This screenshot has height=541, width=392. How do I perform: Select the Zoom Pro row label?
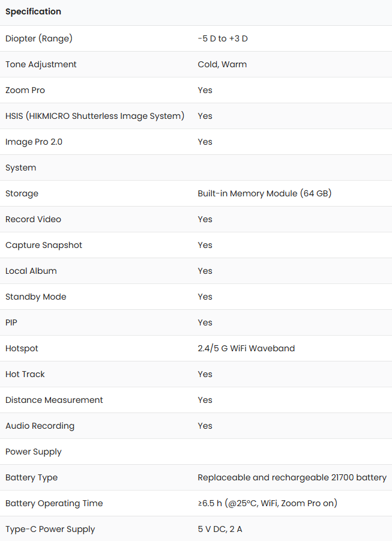coord(25,90)
